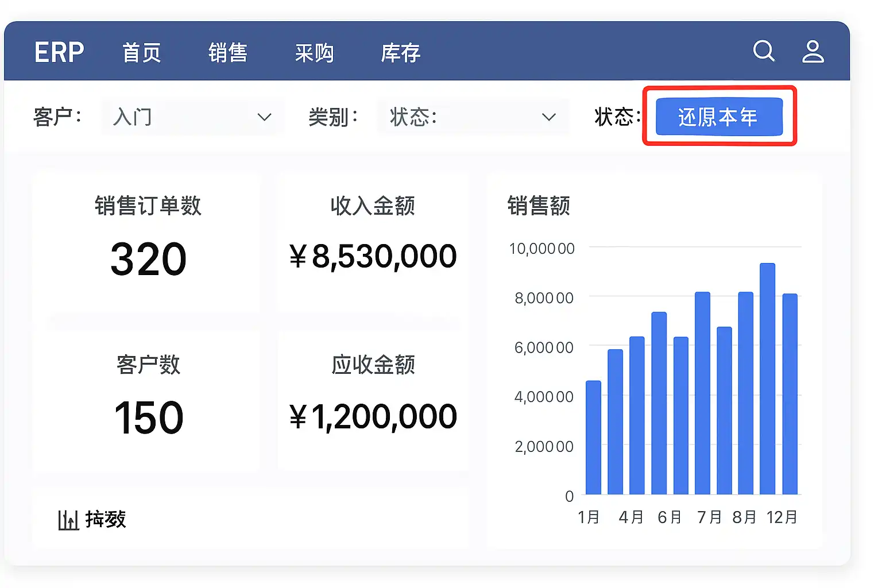Expand the 客户 dropdown showing 入门
This screenshot has height=588, width=882.
[192, 117]
